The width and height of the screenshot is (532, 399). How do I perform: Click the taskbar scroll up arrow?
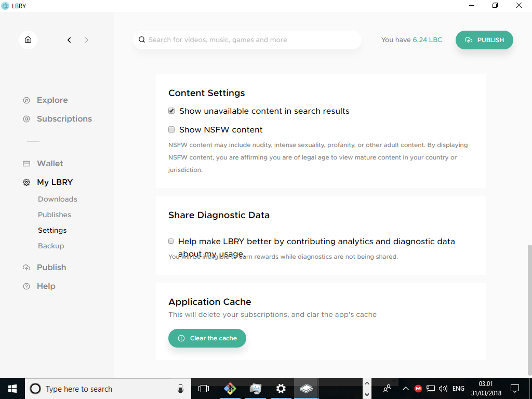367,383
